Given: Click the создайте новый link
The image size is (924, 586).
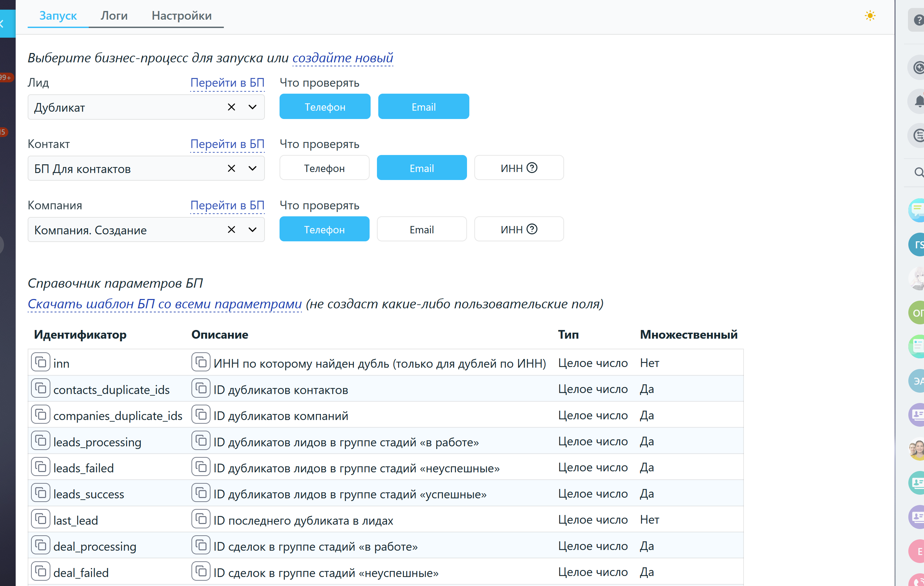Looking at the screenshot, I should (x=342, y=58).
